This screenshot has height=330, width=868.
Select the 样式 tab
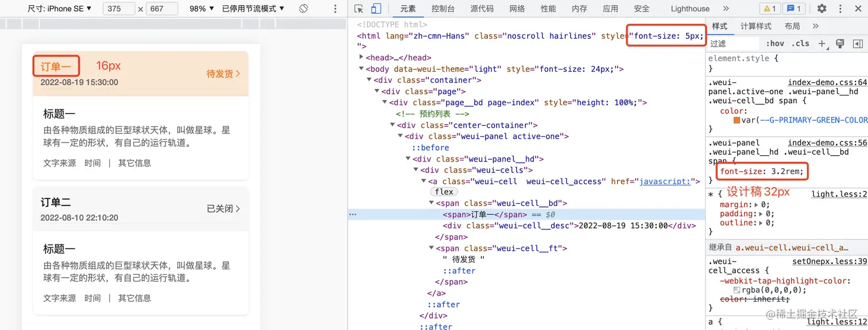tap(719, 26)
